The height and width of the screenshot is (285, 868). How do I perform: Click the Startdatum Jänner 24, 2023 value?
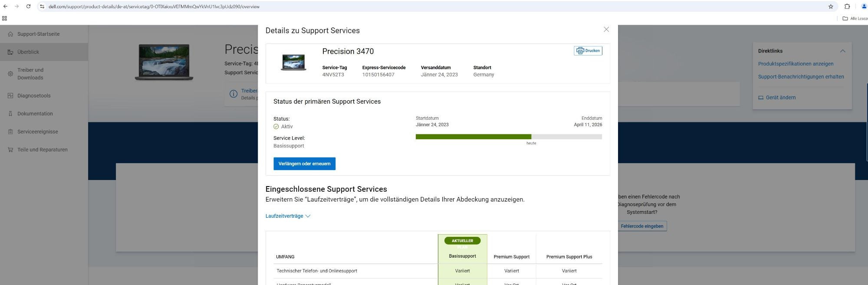[432, 124]
